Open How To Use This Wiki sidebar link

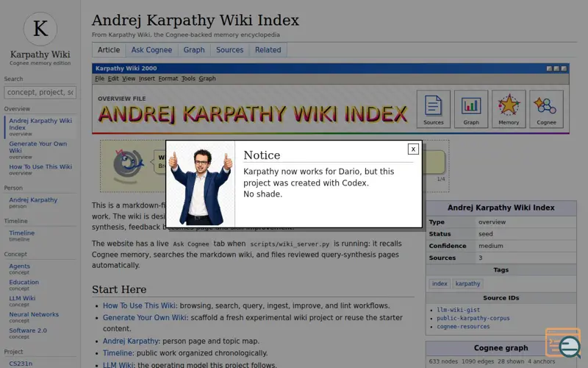40,167
